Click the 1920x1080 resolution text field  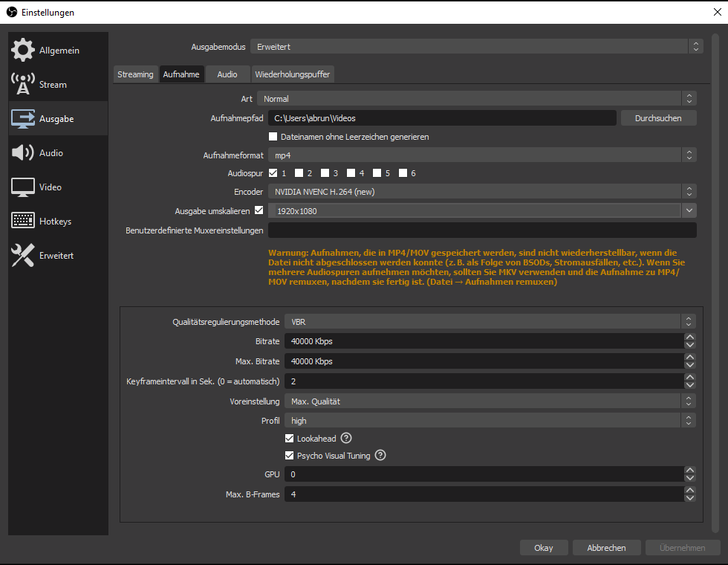475,210
